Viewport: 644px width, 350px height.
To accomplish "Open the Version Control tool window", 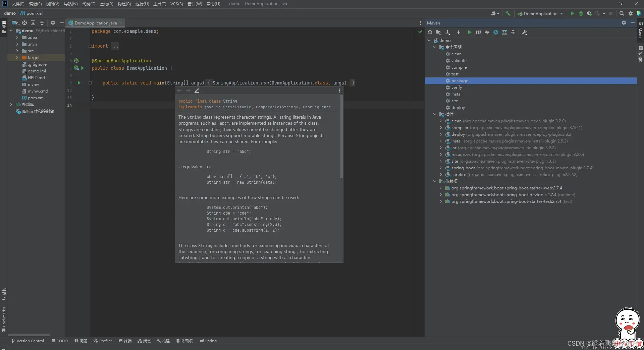I will pyautogui.click(x=28, y=341).
